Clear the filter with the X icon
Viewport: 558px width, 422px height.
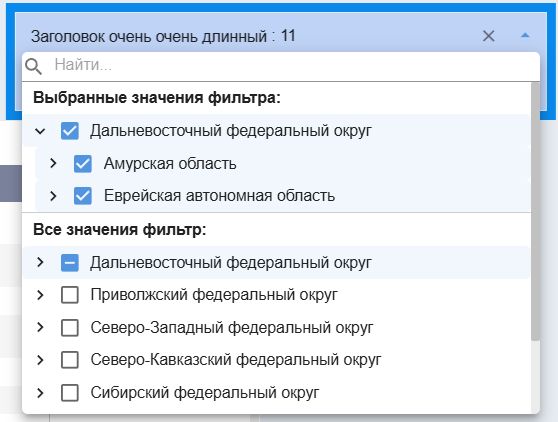(x=488, y=36)
